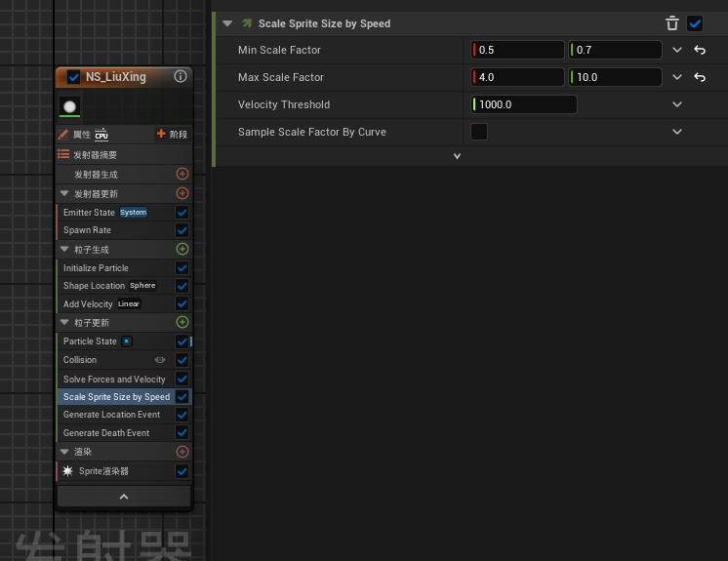The image size is (728, 561).
Task: Collapse the 粒子生成 section
Action: (x=64, y=249)
